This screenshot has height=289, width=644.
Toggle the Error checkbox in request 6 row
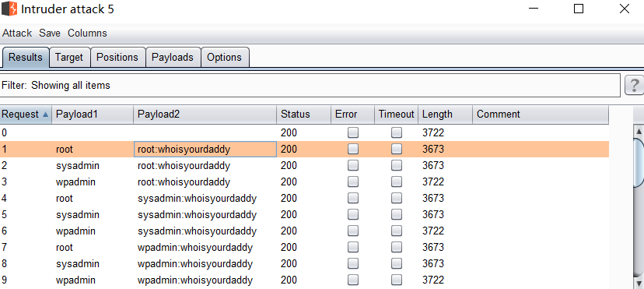353,231
